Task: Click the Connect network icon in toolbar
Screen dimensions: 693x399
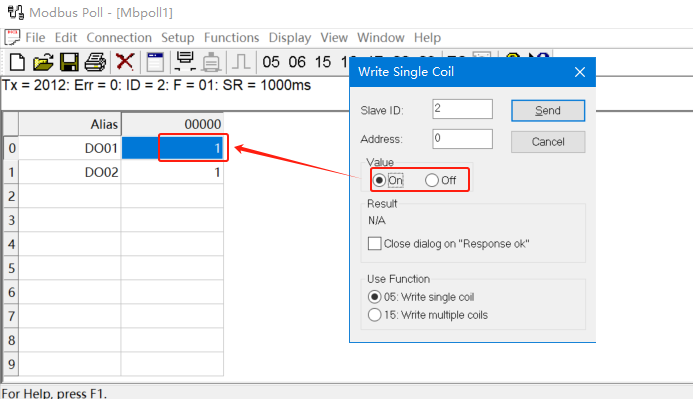Action: click(x=185, y=61)
